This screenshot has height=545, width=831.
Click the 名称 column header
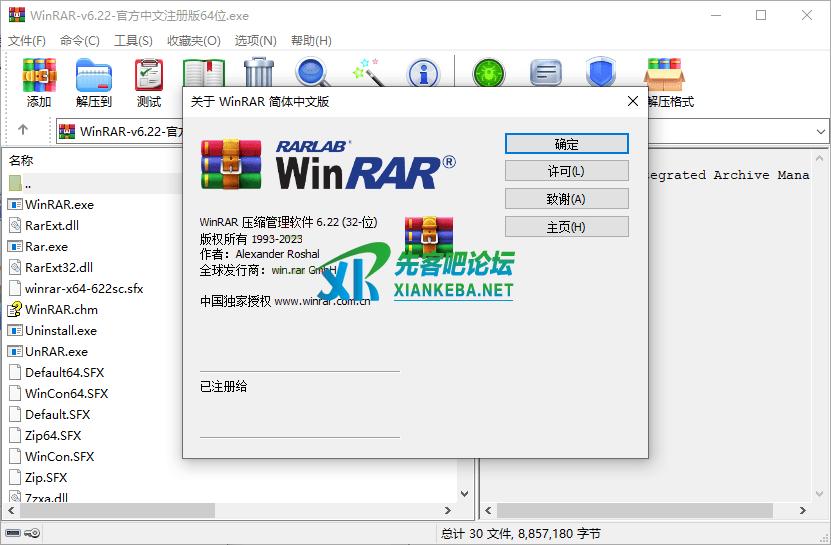(22, 160)
